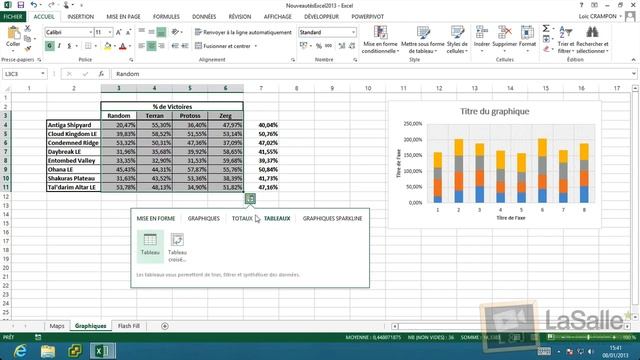Image resolution: width=640 pixels, height=360 pixels.
Task: Toggle underline (S) formatting
Action: pyautogui.click(x=69, y=46)
